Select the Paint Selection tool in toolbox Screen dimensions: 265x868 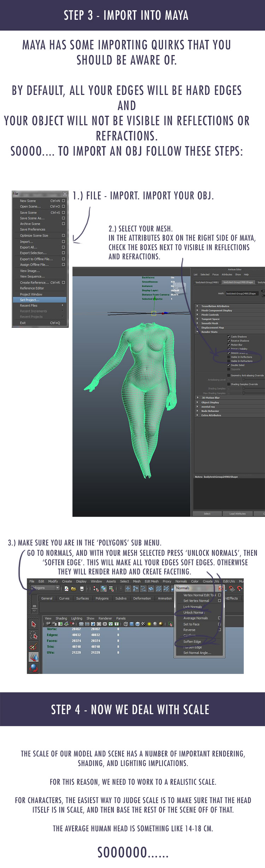tap(34, 646)
